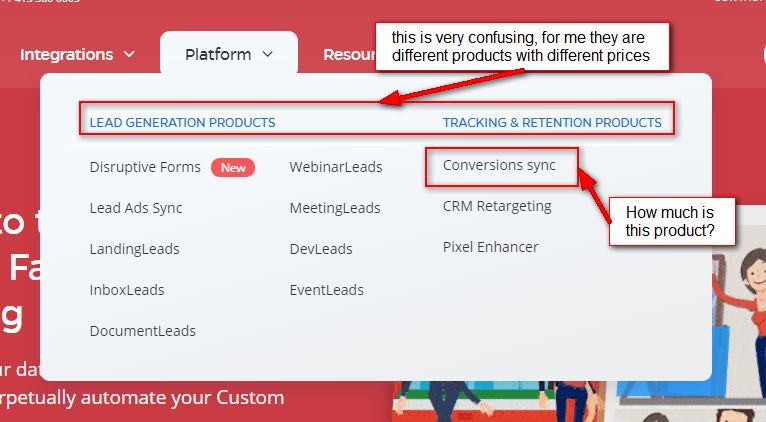
Task: Select Lead Ads Sync
Action: (136, 208)
